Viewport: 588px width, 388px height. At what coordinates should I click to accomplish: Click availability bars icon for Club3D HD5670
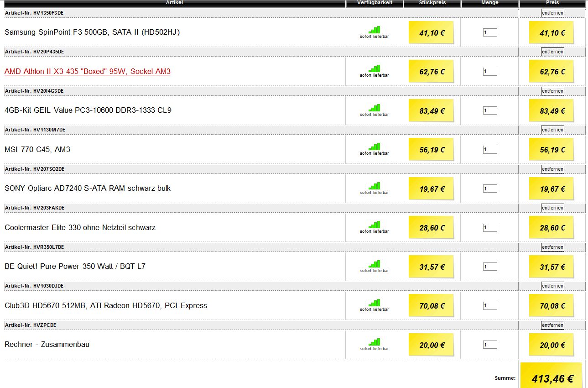click(375, 303)
